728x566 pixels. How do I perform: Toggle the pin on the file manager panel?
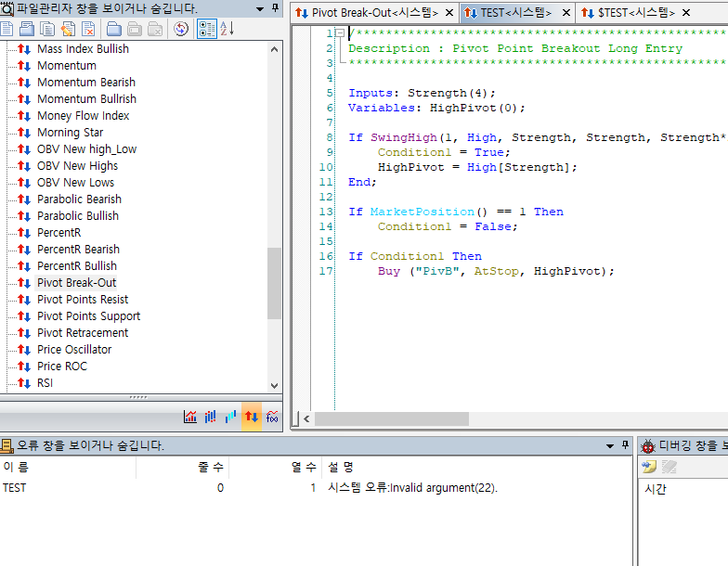point(274,8)
